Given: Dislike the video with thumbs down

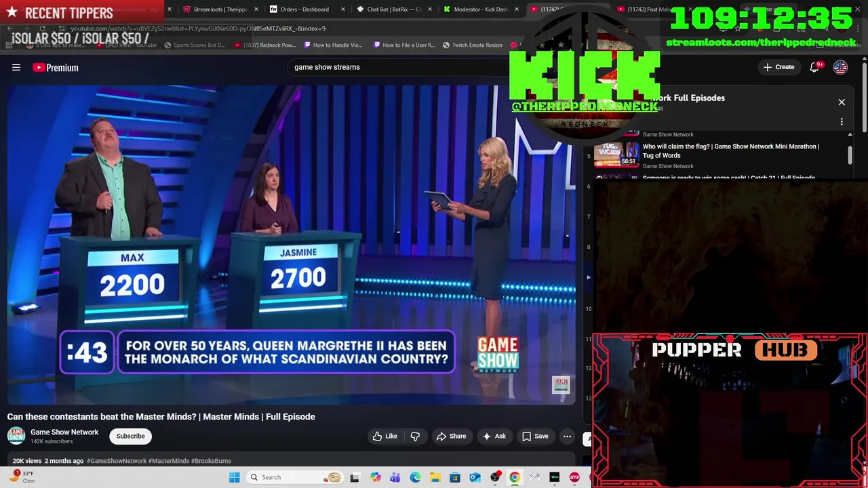Looking at the screenshot, I should click(x=415, y=436).
